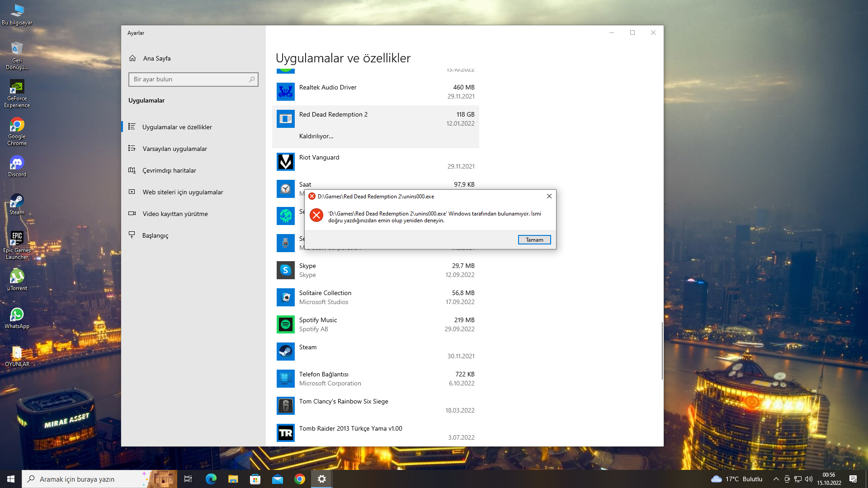Image resolution: width=868 pixels, height=488 pixels.
Task: Open File Explorer from taskbar
Action: [x=233, y=479]
